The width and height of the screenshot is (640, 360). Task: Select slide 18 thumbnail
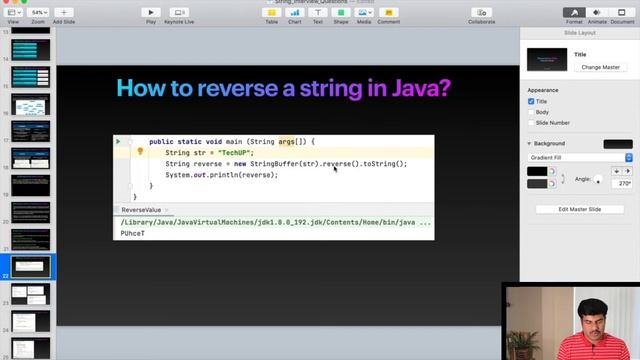(x=31, y=158)
